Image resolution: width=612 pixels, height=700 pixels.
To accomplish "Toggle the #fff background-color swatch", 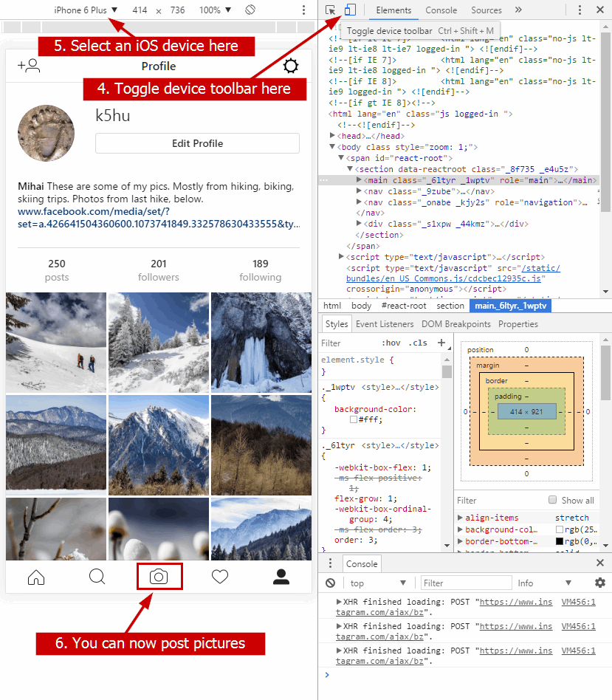I will 354,419.
